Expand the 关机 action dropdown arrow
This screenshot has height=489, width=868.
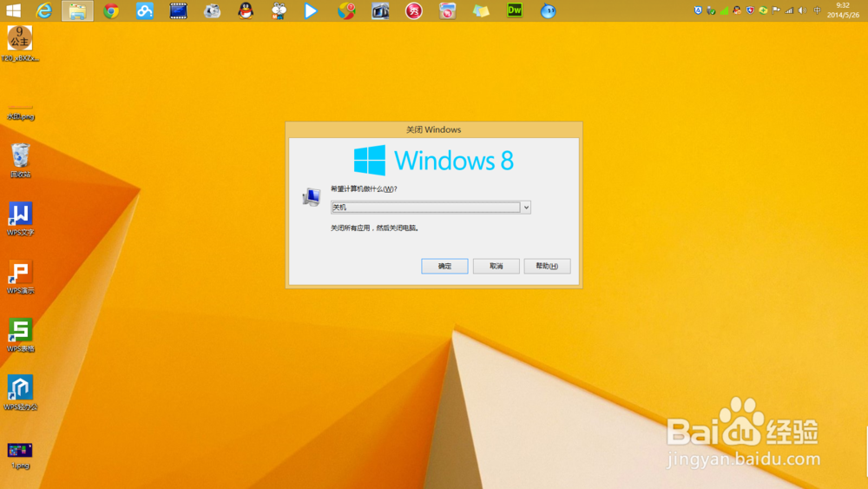click(526, 207)
